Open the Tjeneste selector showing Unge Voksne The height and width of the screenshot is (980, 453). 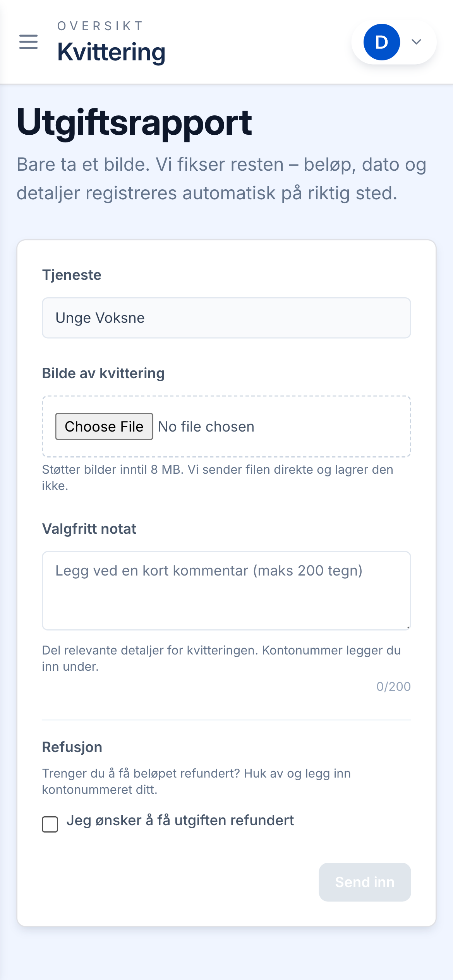(226, 318)
